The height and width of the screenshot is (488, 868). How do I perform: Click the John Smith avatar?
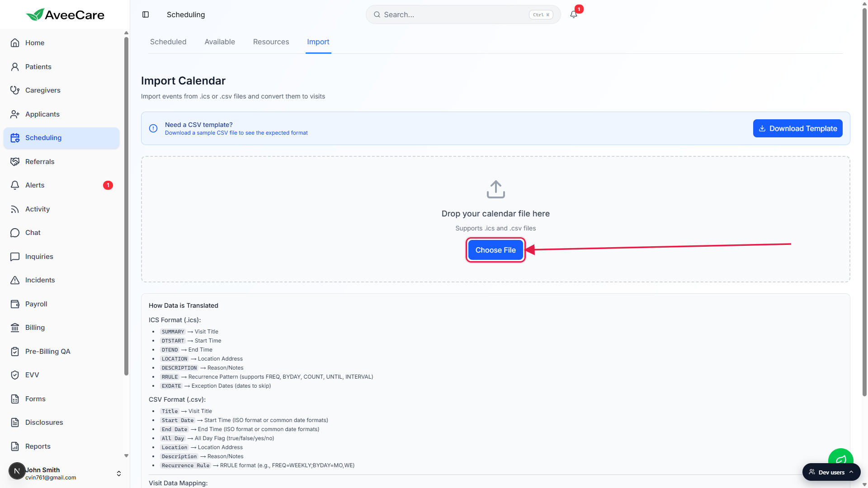[x=17, y=471]
